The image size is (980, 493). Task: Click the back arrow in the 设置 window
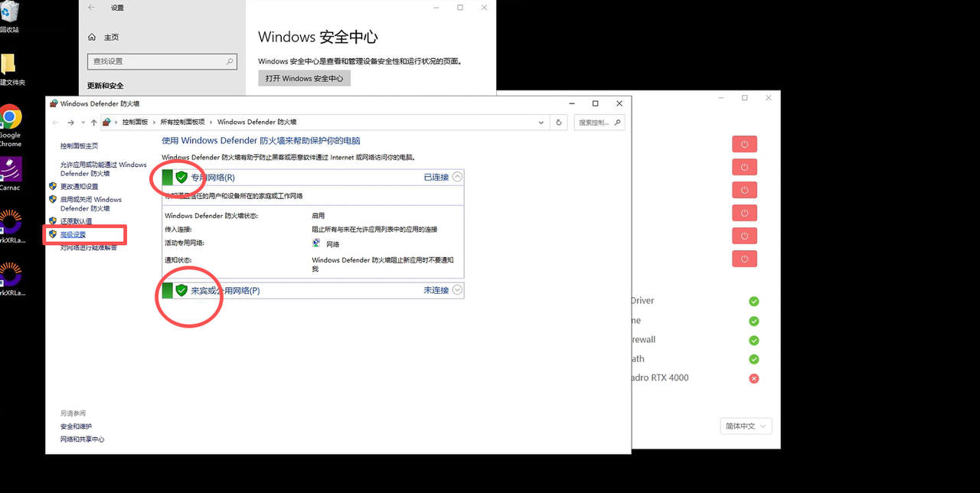[92, 8]
